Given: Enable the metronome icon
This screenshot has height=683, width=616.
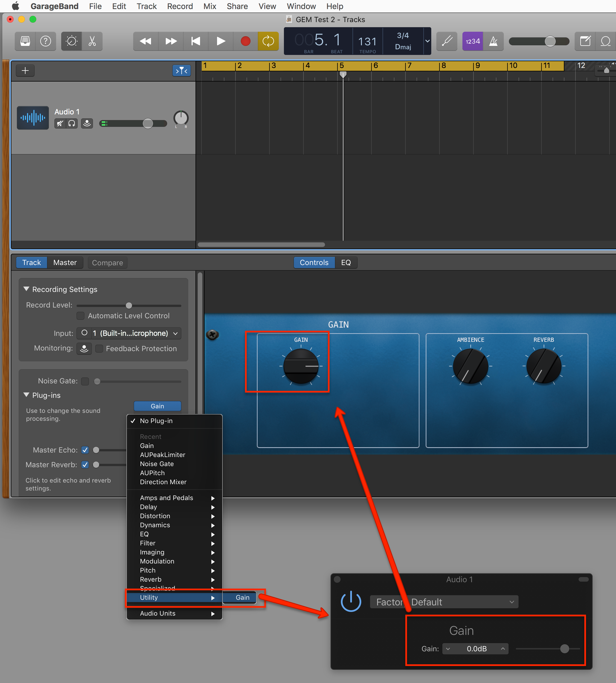Looking at the screenshot, I should 494,41.
